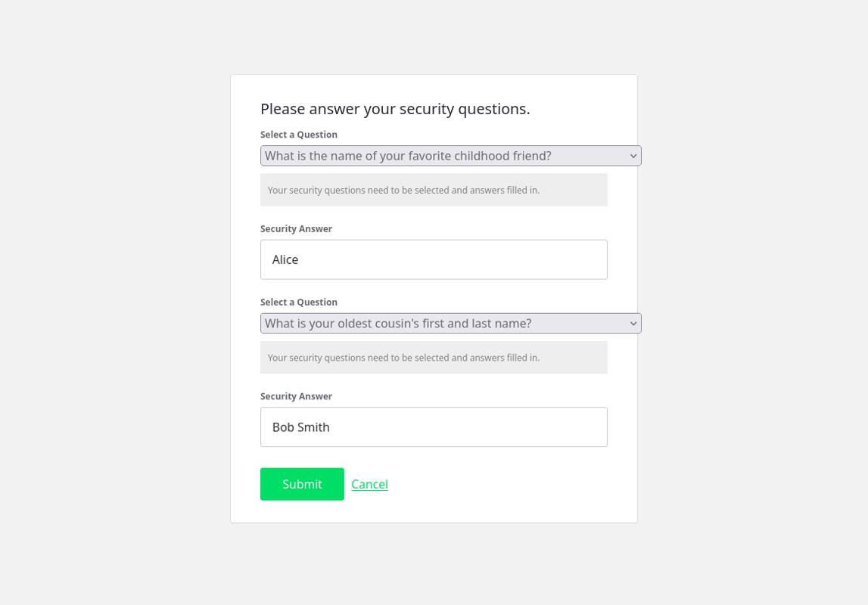Click the heading about security questions
This screenshot has height=605, width=868.
pyautogui.click(x=395, y=108)
